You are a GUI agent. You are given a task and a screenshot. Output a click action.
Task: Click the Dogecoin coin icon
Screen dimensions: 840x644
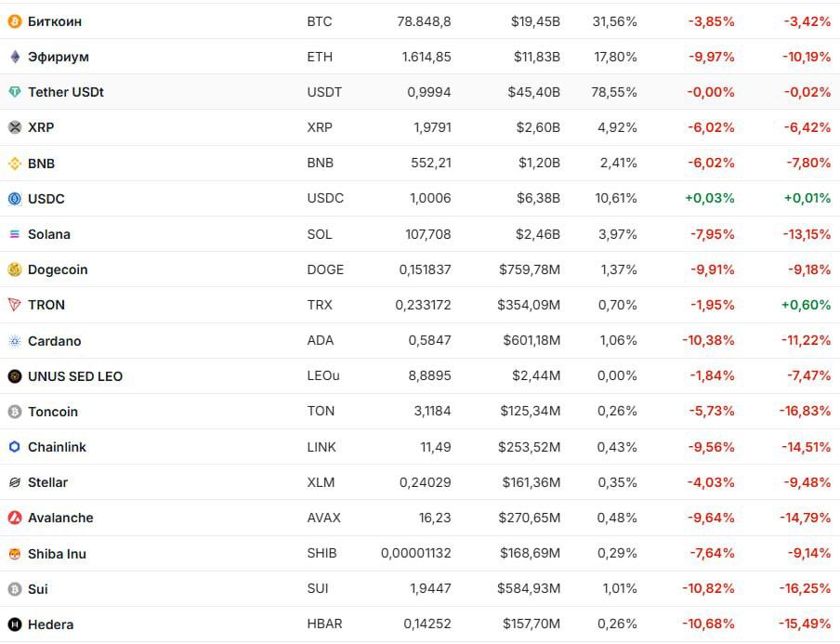14,269
